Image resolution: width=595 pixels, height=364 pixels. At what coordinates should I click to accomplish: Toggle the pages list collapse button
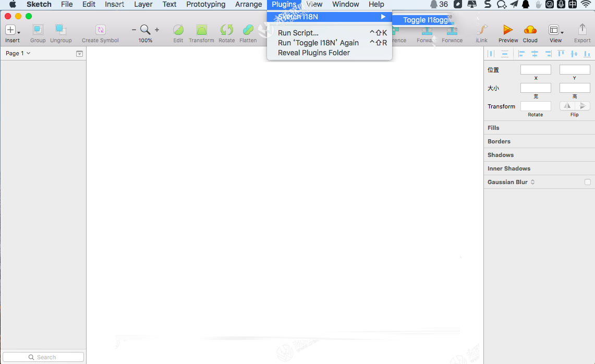79,54
